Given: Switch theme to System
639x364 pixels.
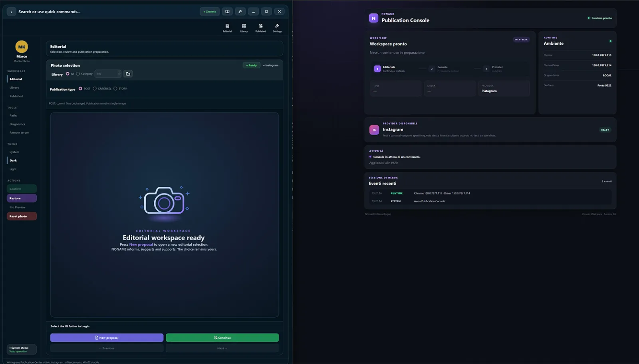Looking at the screenshot, I should point(14,152).
